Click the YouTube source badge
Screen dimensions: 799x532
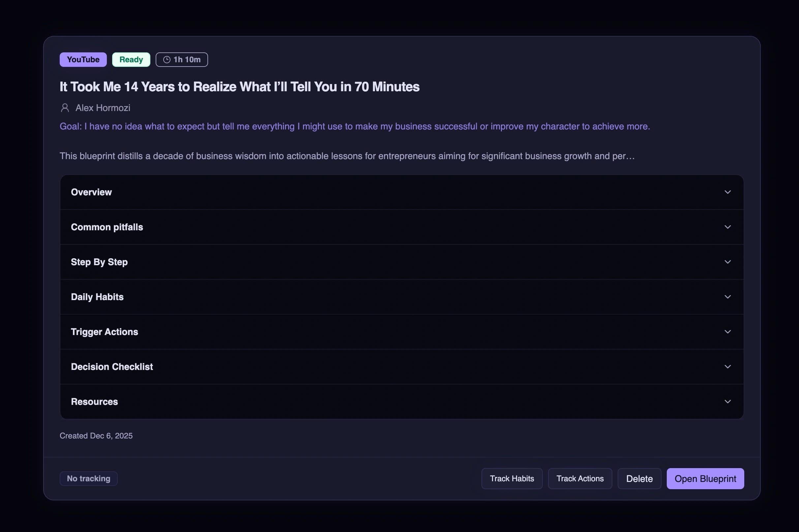83,59
